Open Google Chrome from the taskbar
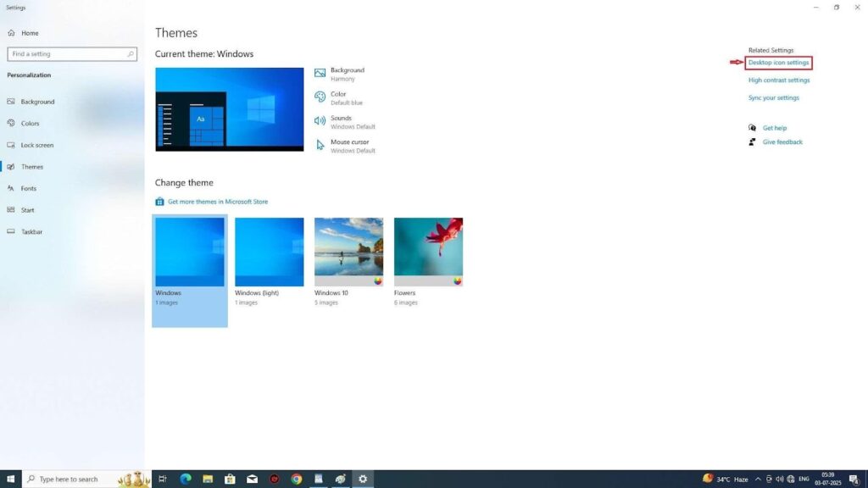Viewport: 868px width, 488px height. pos(297,479)
